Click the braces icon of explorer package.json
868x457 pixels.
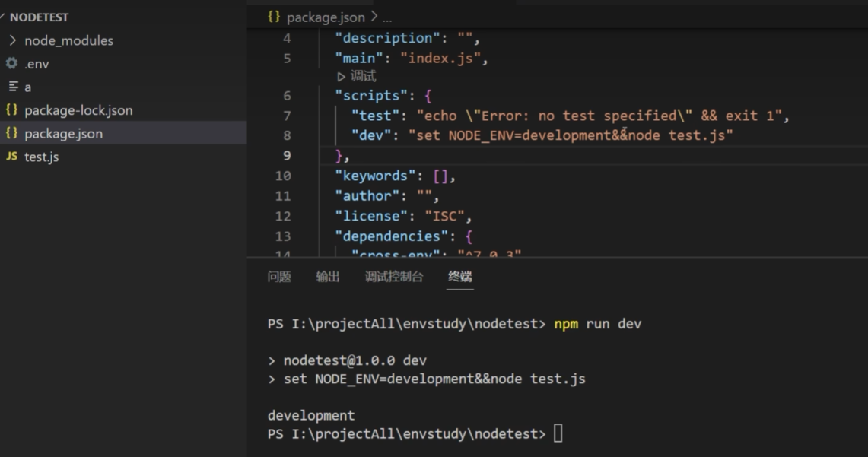11,133
